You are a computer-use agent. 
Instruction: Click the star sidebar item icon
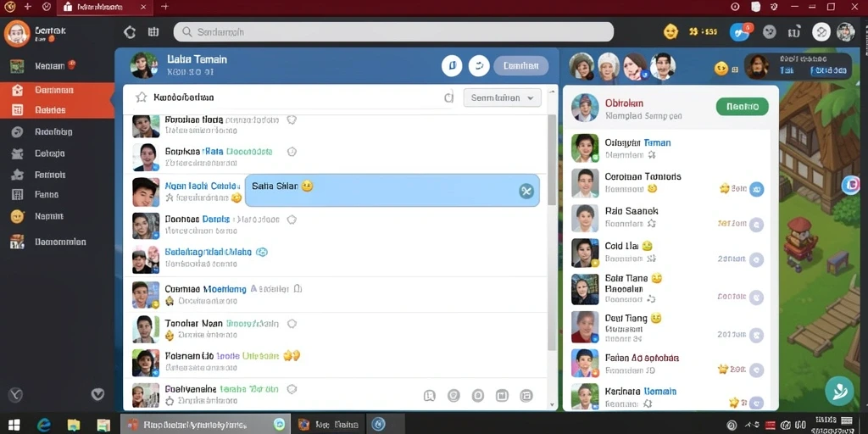point(18,175)
